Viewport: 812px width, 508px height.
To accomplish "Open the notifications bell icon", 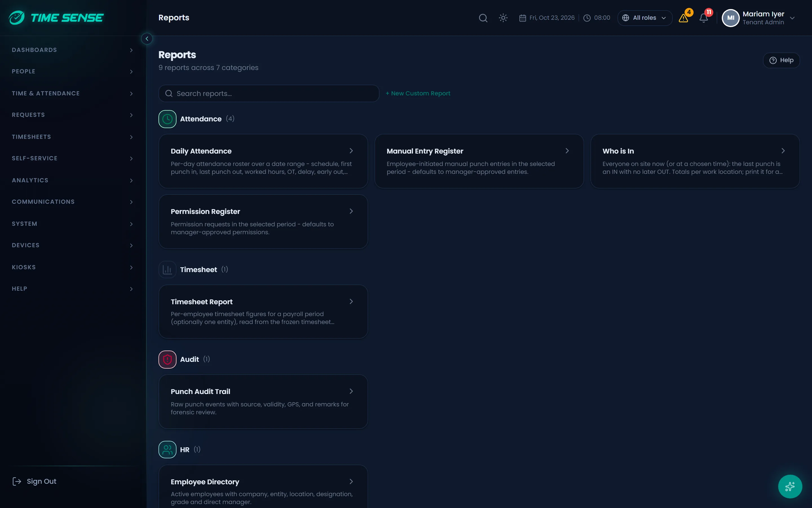I will [704, 18].
